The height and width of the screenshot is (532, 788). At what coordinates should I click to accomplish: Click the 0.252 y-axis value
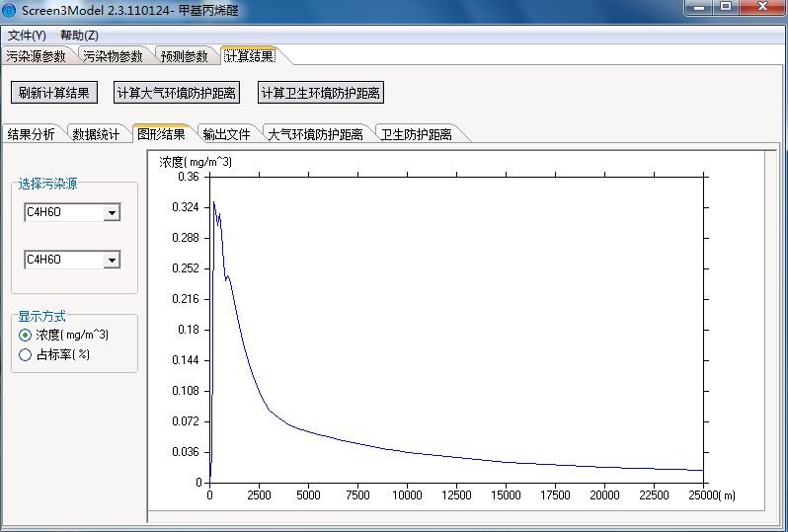tap(186, 268)
